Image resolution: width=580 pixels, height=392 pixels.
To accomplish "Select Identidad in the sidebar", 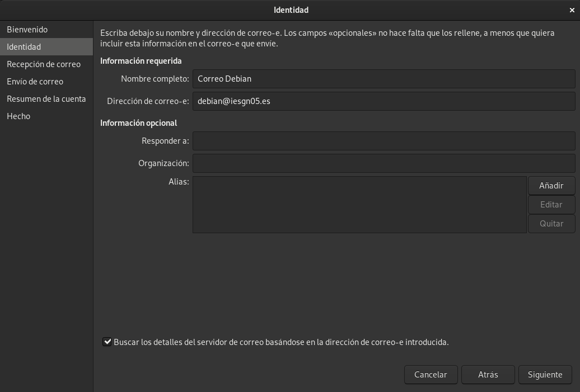I will pos(24,47).
